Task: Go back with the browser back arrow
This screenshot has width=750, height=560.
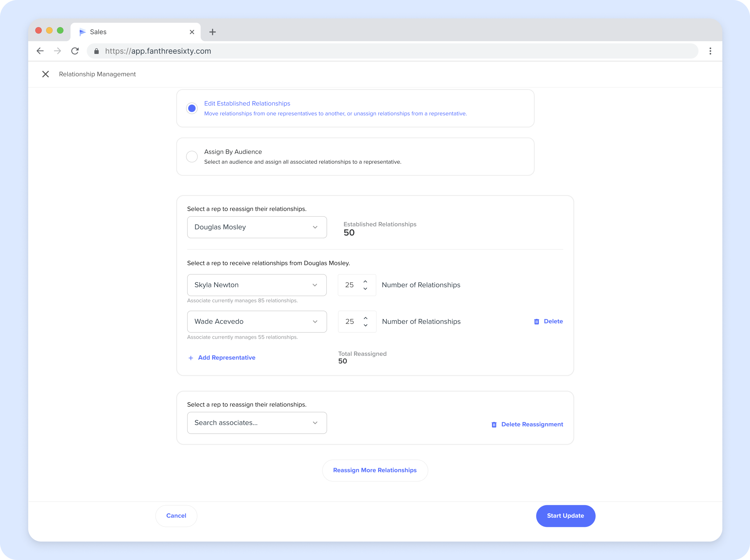Action: coord(40,51)
